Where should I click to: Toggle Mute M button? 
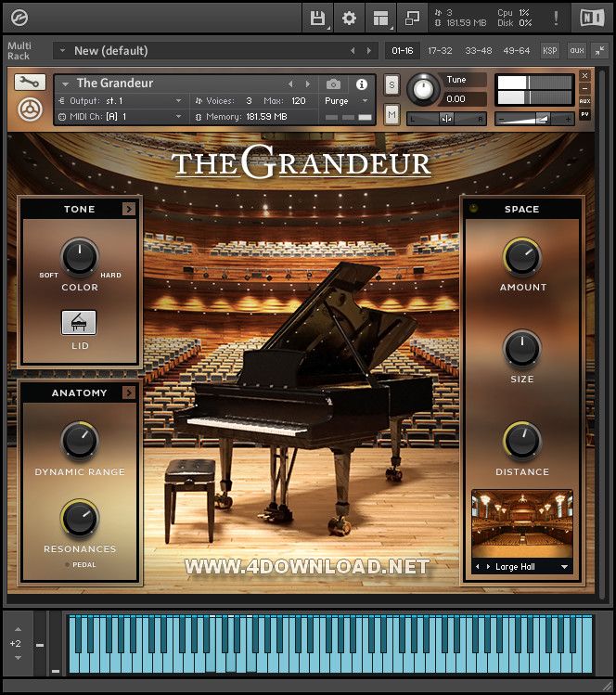pyautogui.click(x=391, y=115)
